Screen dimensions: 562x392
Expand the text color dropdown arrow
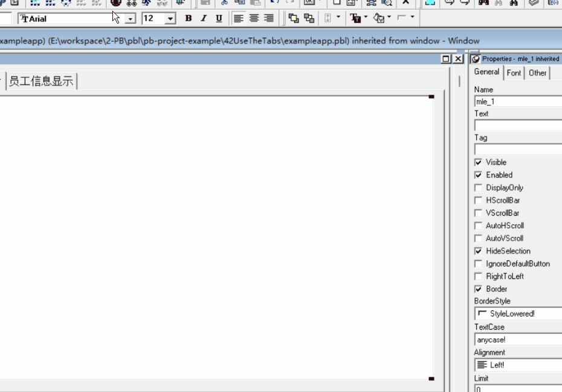click(x=366, y=17)
